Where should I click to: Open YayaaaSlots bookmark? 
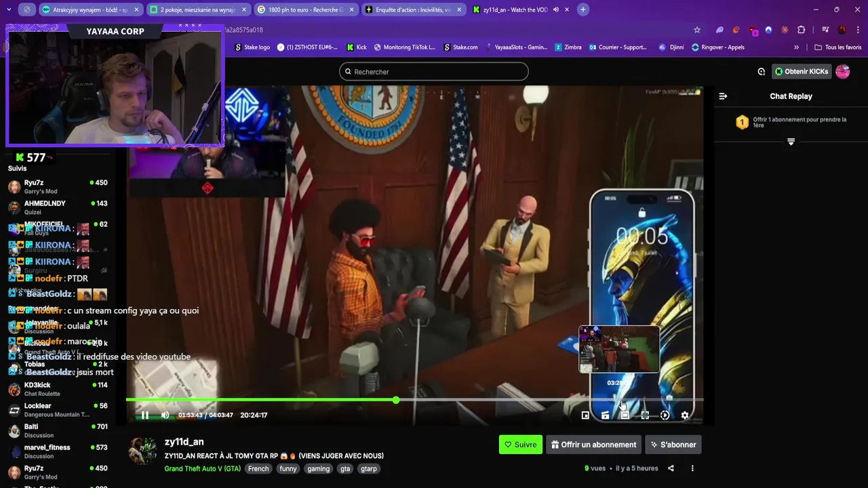[516, 47]
